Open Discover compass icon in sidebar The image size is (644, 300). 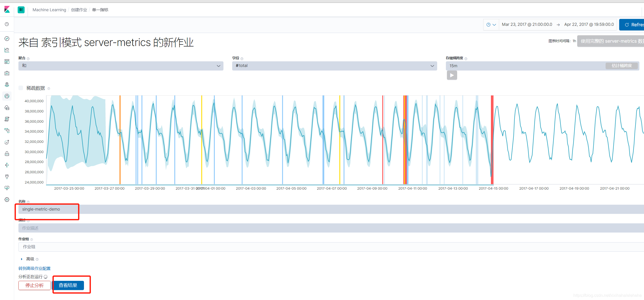tap(7, 39)
